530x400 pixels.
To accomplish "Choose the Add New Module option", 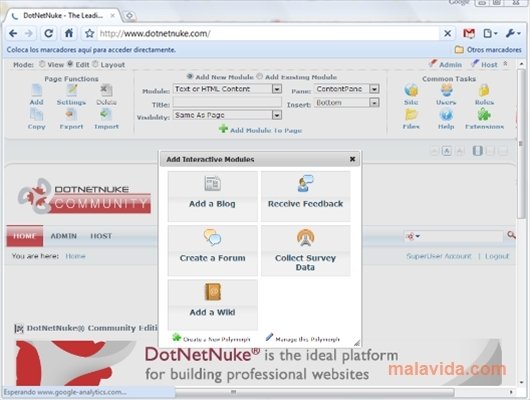I will (190, 76).
